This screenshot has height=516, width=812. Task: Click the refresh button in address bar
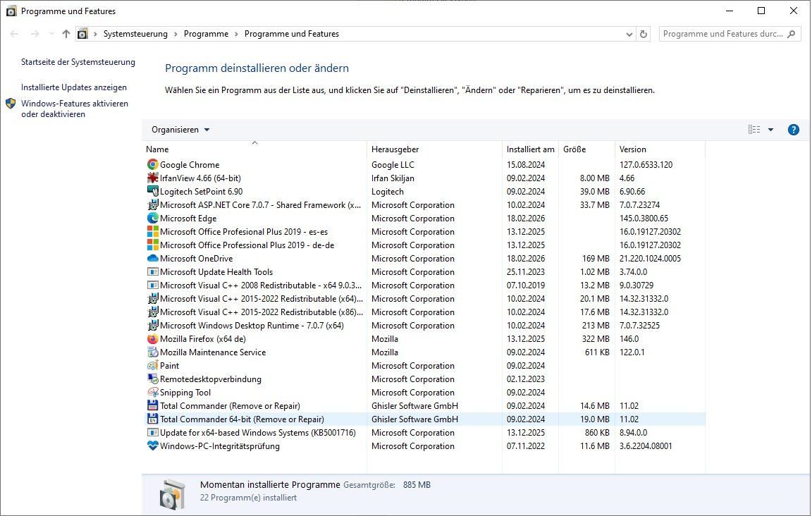(x=643, y=35)
